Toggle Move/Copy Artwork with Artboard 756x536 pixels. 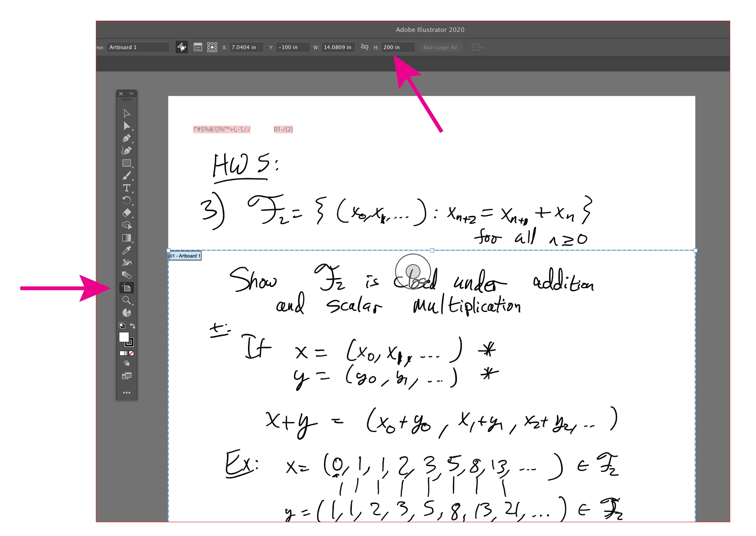pyautogui.click(x=182, y=47)
